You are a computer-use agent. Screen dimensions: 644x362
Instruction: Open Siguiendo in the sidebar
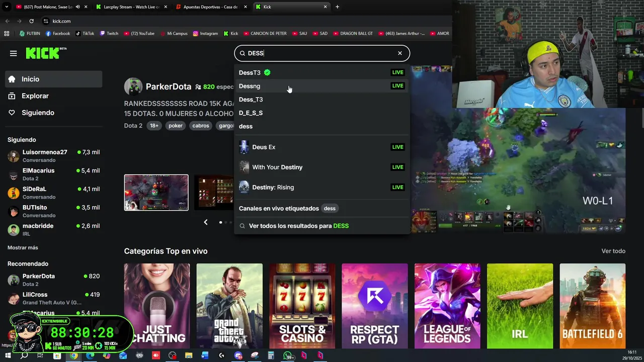tap(54, 113)
